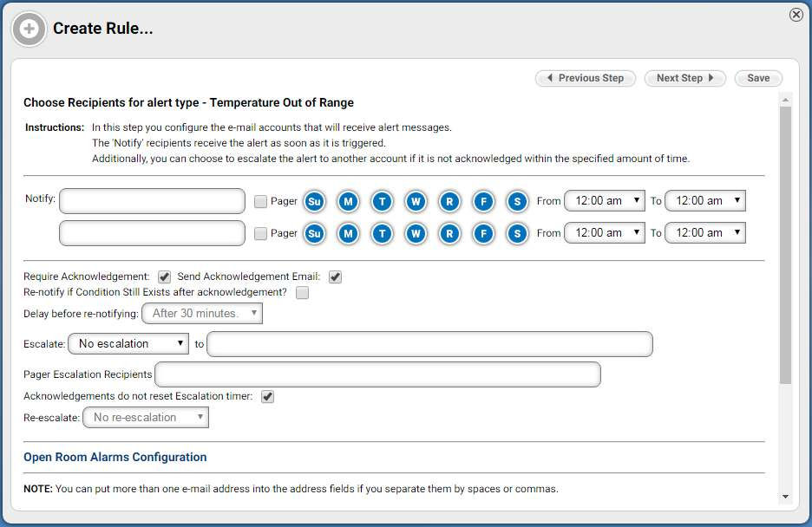This screenshot has width=812, height=527.
Task: Toggle Thursday (R) in the second recipient row
Action: (x=449, y=233)
